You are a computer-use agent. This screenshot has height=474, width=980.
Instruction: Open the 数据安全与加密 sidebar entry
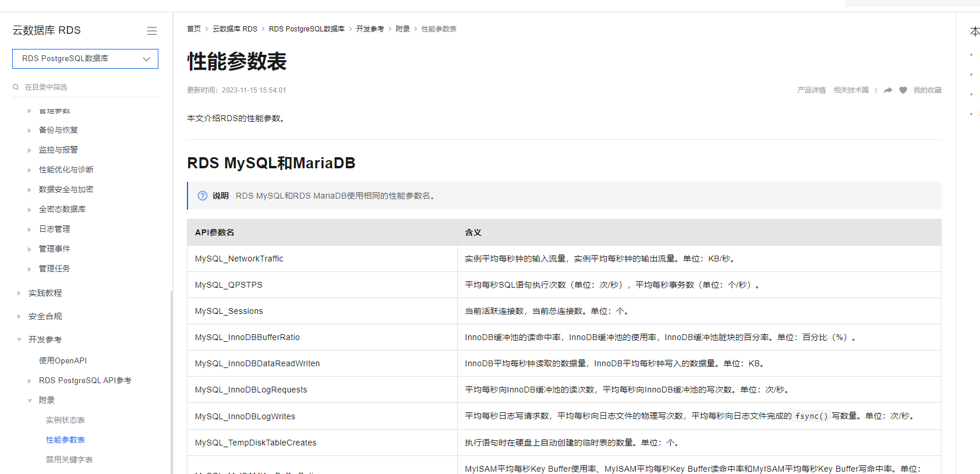point(66,190)
